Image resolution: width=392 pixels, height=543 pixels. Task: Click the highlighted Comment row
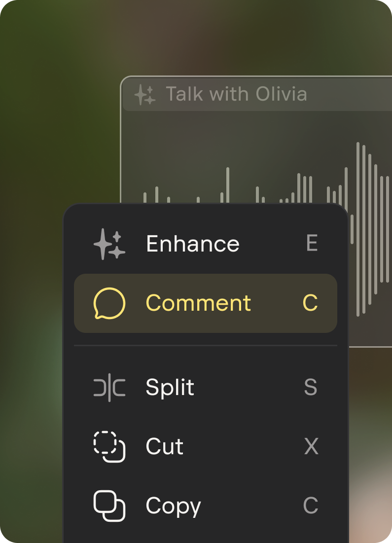click(205, 303)
